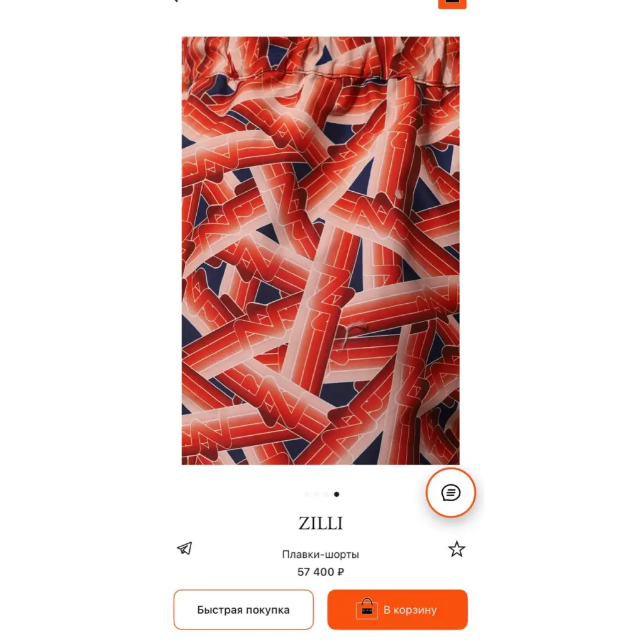Image resolution: width=644 pixels, height=644 pixels.
Task: Click the Быстрая покупка button
Action: coord(243,609)
